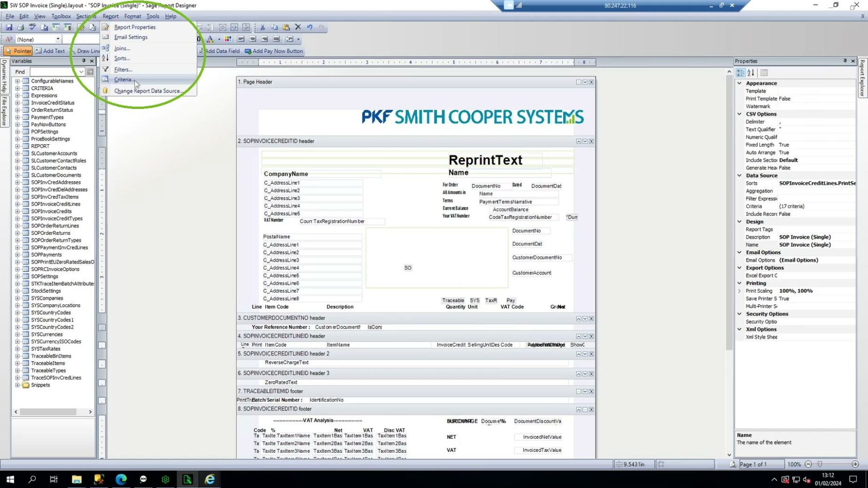Viewport: 868px width, 488px height.
Task: Click the Report Properties menu icon
Action: (x=105, y=27)
